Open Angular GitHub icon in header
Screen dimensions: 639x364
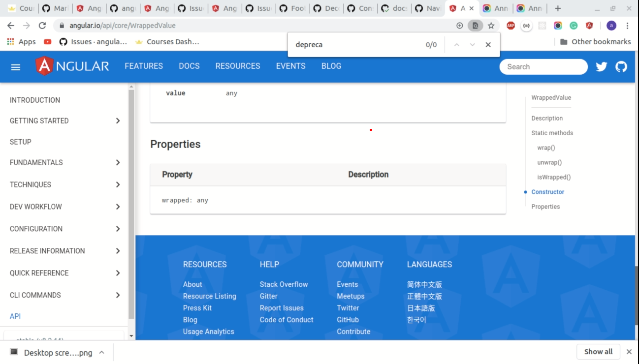(621, 67)
